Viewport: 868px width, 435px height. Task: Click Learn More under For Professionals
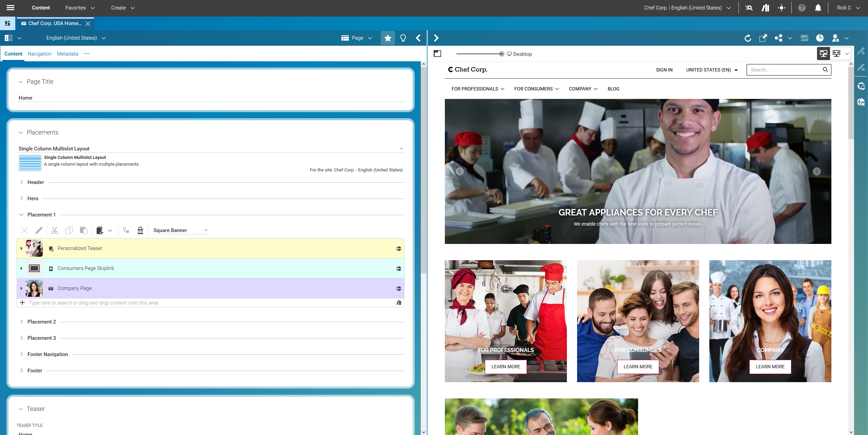pos(506,367)
